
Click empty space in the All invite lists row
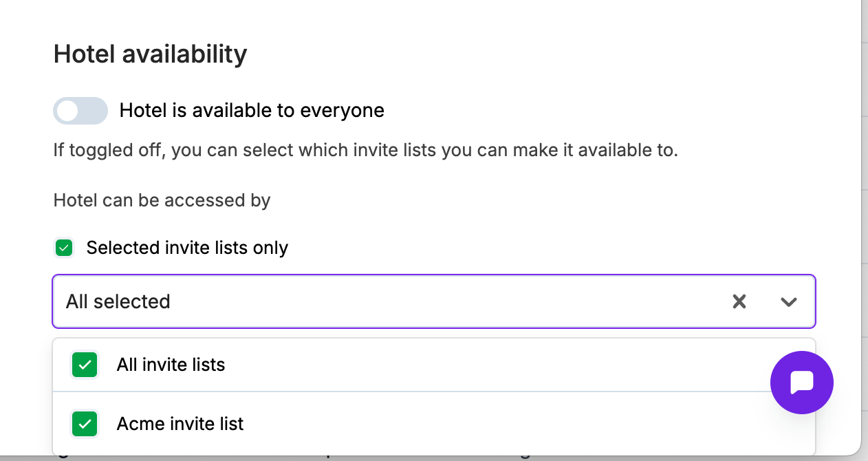[x=481, y=365]
